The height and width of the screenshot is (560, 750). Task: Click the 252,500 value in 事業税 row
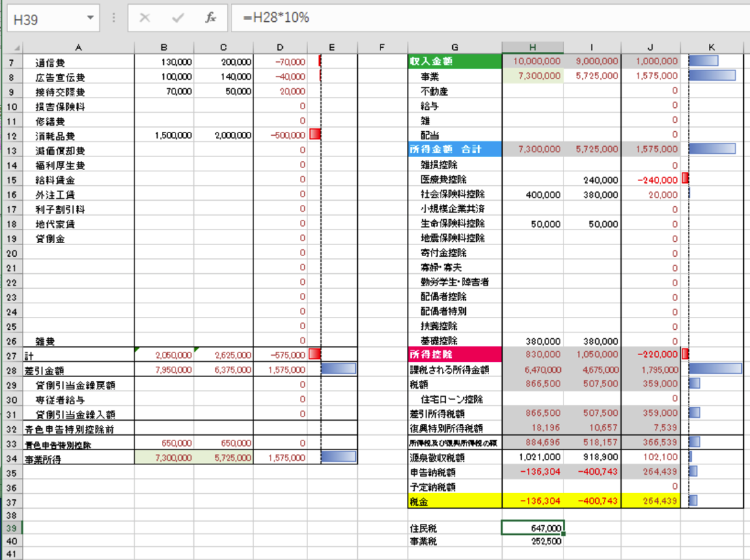532,542
